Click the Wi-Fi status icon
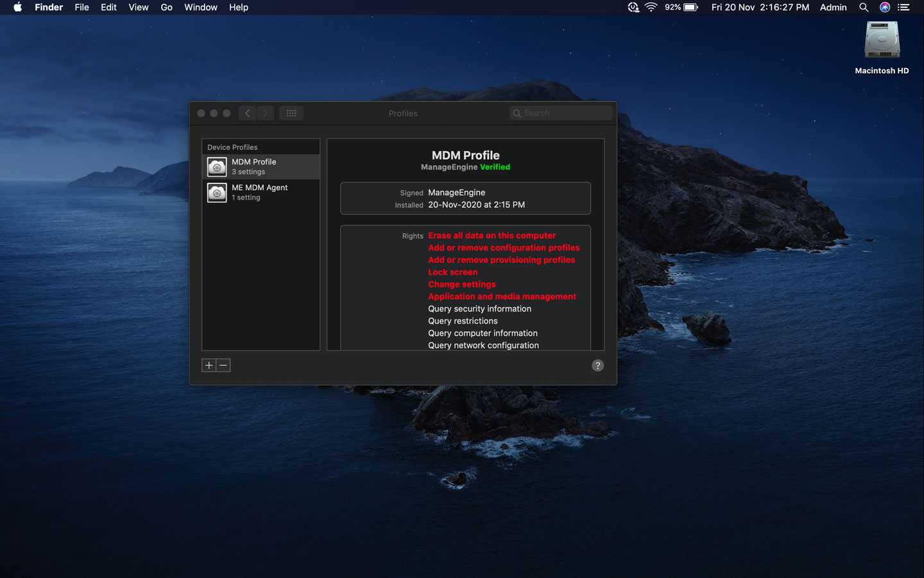924x578 pixels. pyautogui.click(x=651, y=8)
